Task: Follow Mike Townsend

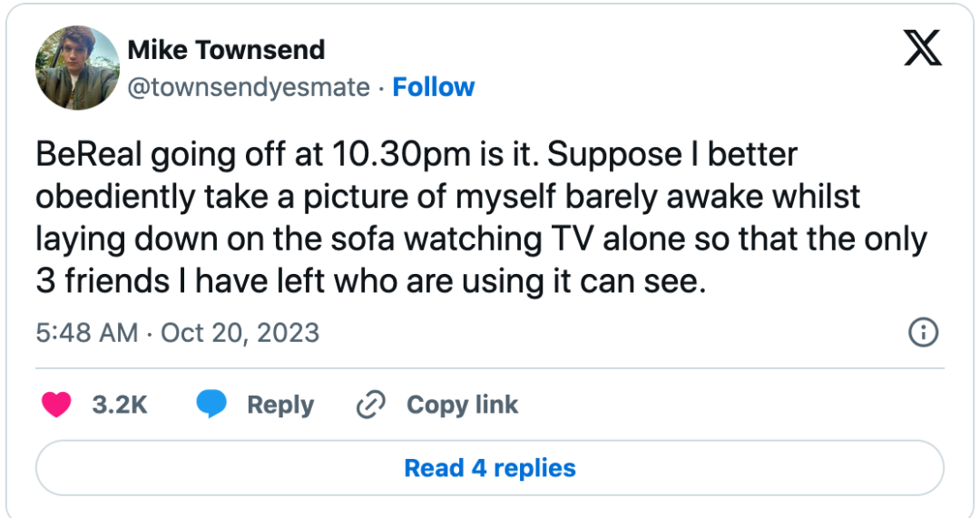Action: click(434, 87)
